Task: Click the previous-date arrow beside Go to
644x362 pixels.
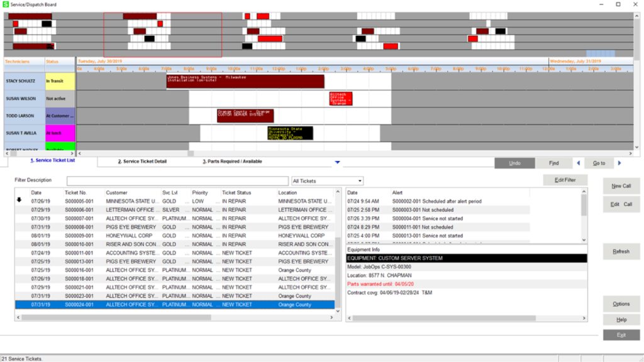Action: click(x=579, y=163)
